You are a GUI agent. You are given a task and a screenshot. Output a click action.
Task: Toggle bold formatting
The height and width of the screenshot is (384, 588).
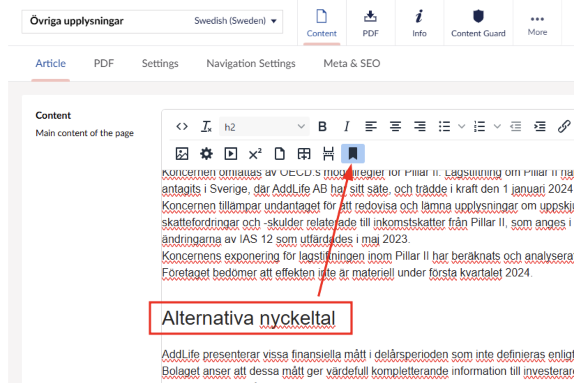[x=322, y=126]
